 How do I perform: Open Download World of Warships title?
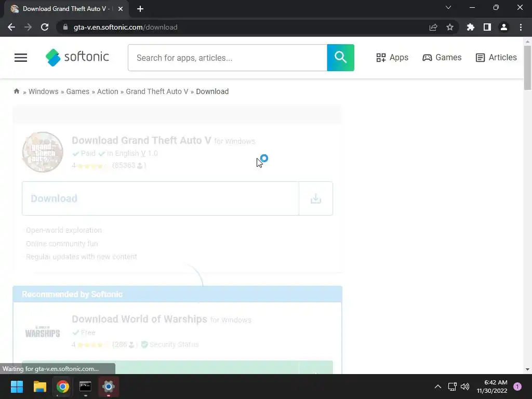tap(139, 320)
